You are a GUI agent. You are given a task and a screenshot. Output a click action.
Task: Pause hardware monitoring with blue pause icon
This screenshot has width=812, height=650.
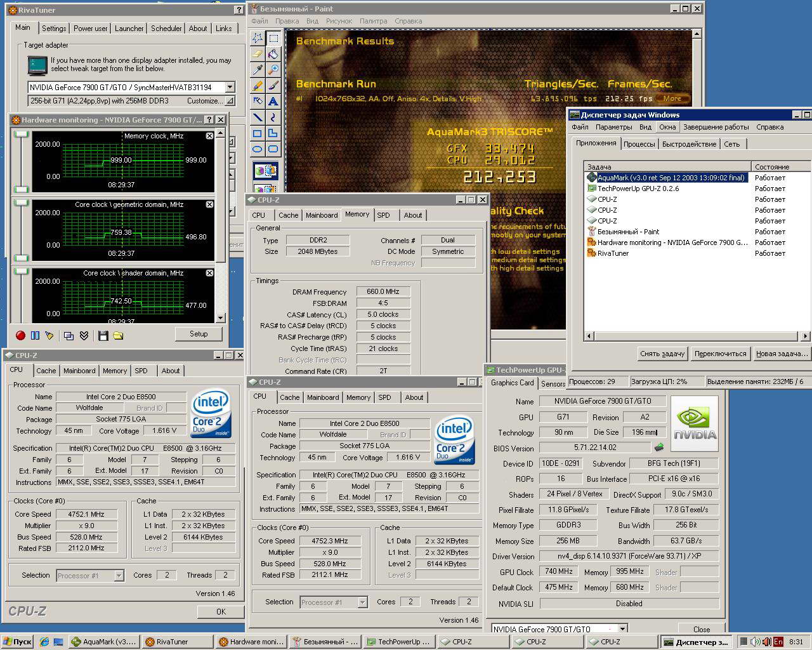click(35, 335)
